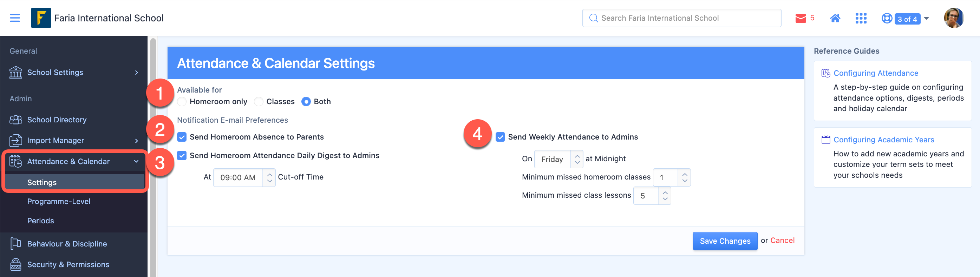Select the Classes radio option
This screenshot has height=277, width=980.
tap(259, 101)
